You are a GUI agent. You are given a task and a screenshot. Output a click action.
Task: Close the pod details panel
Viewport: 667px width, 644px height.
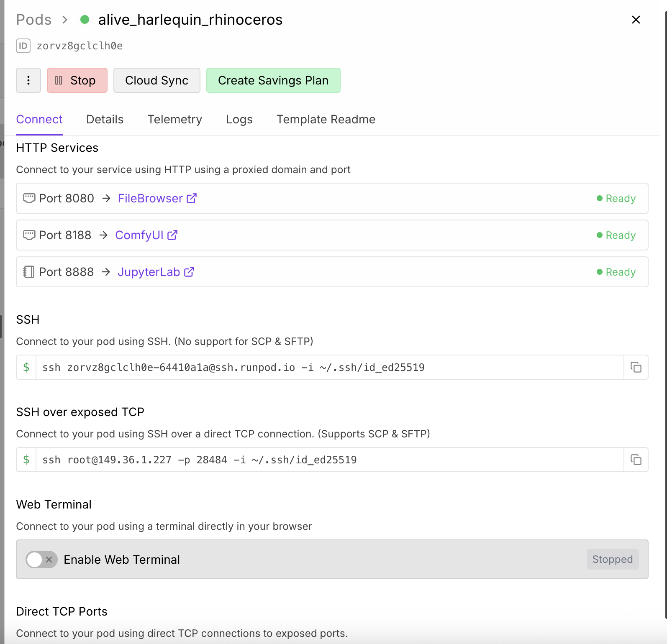click(636, 20)
